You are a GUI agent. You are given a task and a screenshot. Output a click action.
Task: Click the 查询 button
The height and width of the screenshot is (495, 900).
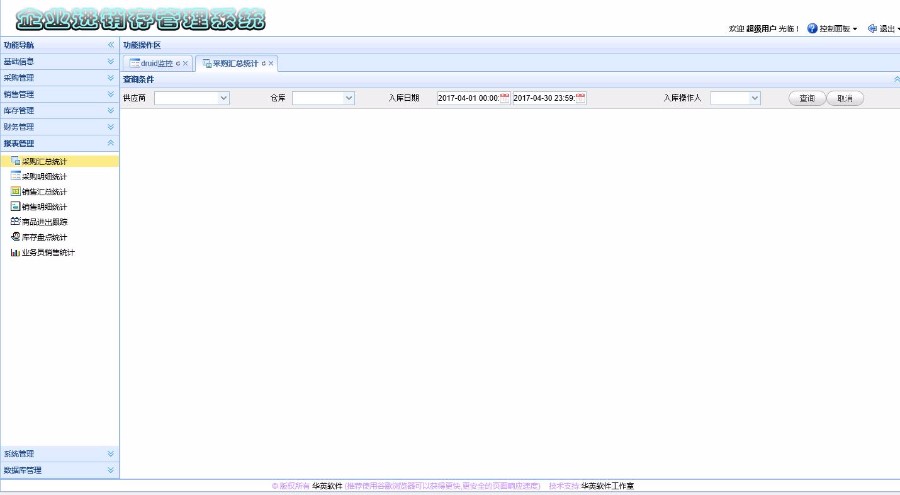(x=807, y=98)
